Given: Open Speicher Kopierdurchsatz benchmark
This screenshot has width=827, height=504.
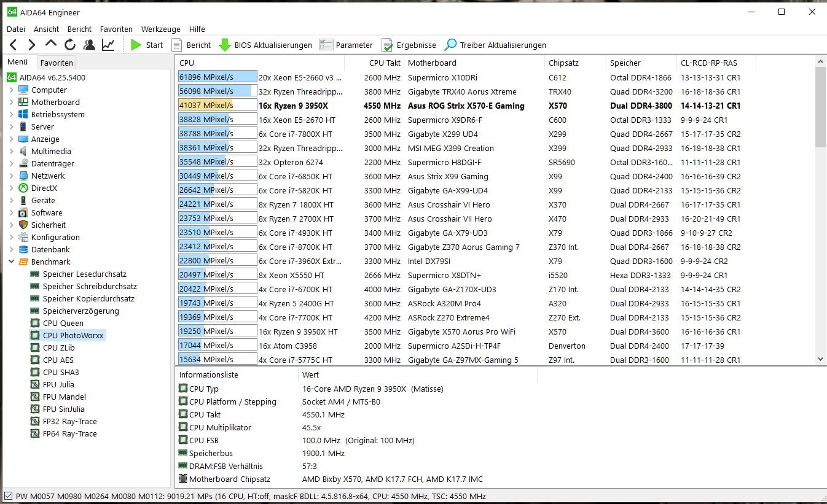Looking at the screenshot, I should [82, 298].
